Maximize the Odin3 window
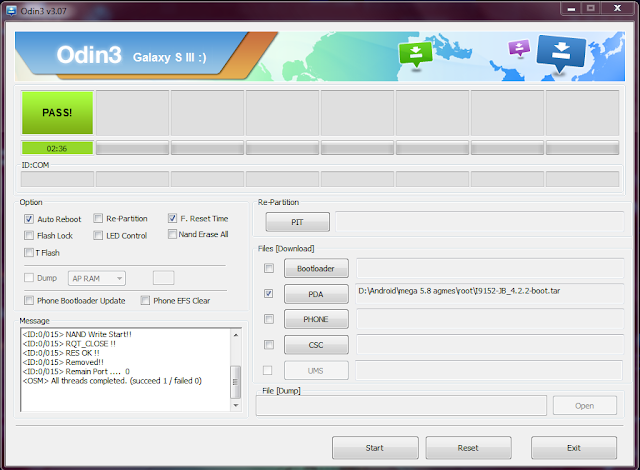Viewport: 640px width, 470px height. [591, 9]
